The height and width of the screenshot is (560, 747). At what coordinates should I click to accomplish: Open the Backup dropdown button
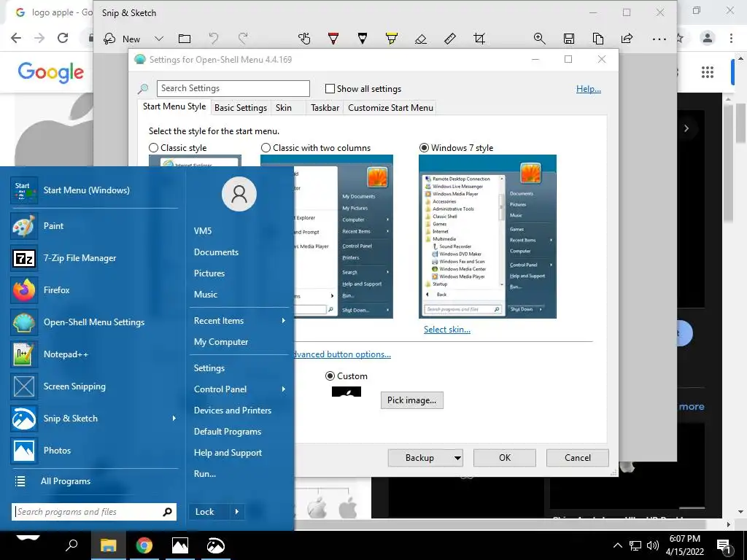pos(457,458)
